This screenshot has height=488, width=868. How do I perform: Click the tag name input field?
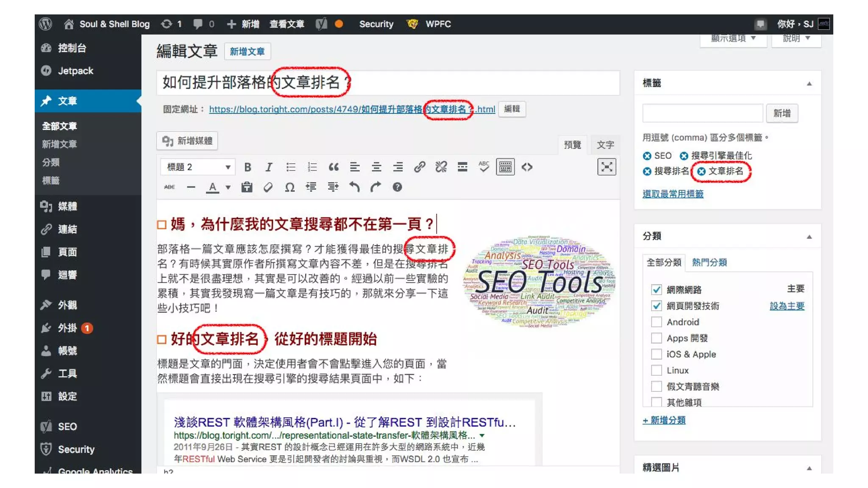click(x=702, y=113)
